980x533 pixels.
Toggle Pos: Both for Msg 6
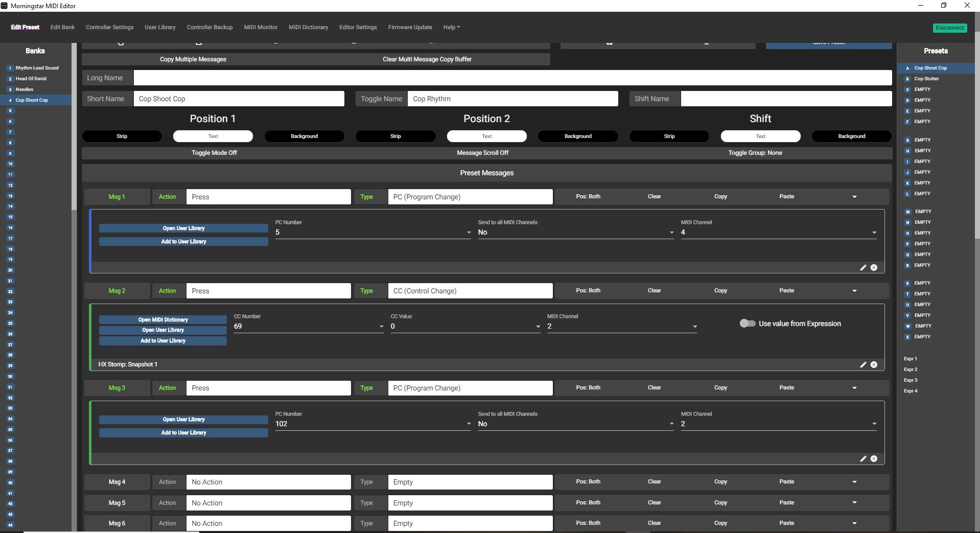[x=588, y=523]
